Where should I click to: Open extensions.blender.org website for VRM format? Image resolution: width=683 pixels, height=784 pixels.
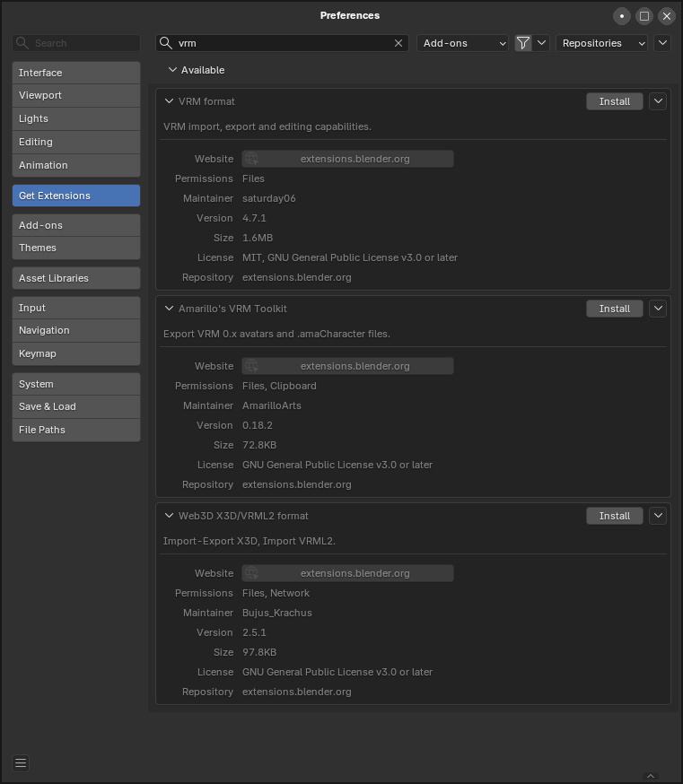(x=347, y=159)
